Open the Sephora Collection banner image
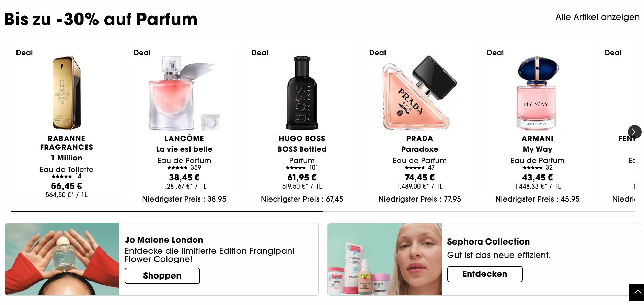Image resolution: width=644 pixels, height=305 pixels. pos(384,259)
